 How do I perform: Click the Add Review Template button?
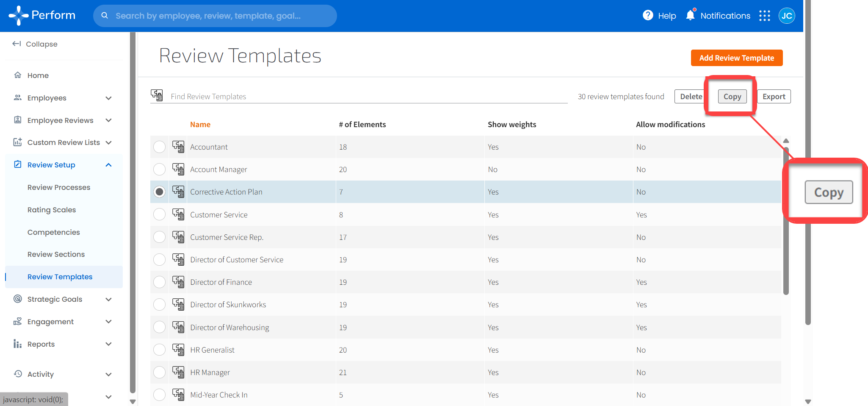click(x=737, y=58)
